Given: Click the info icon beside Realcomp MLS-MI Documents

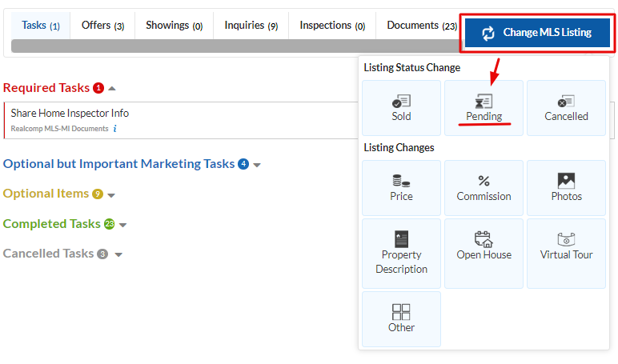Looking at the screenshot, I should [114, 128].
